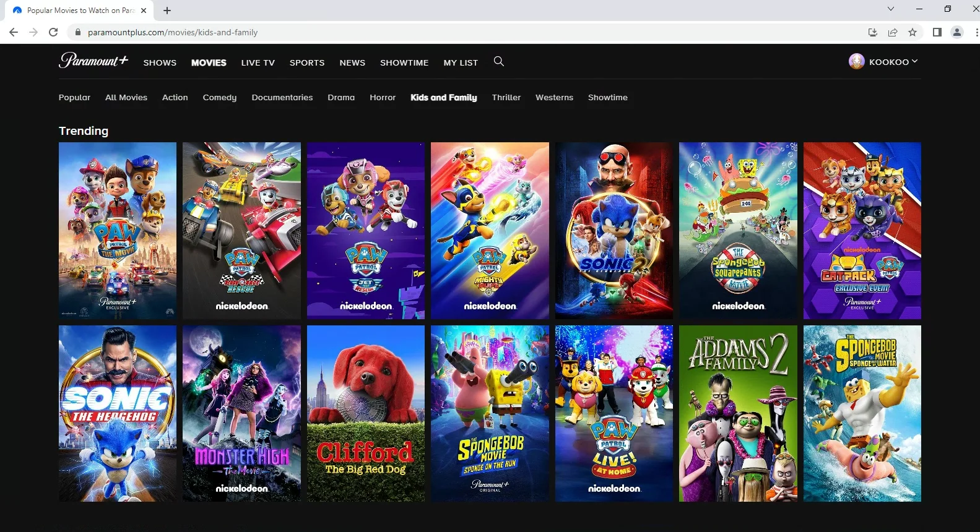Open the SPORTS section
Viewport: 980px width, 532px height.
click(x=307, y=62)
